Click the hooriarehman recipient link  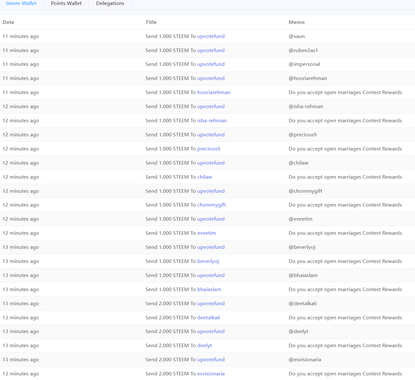coord(214,92)
